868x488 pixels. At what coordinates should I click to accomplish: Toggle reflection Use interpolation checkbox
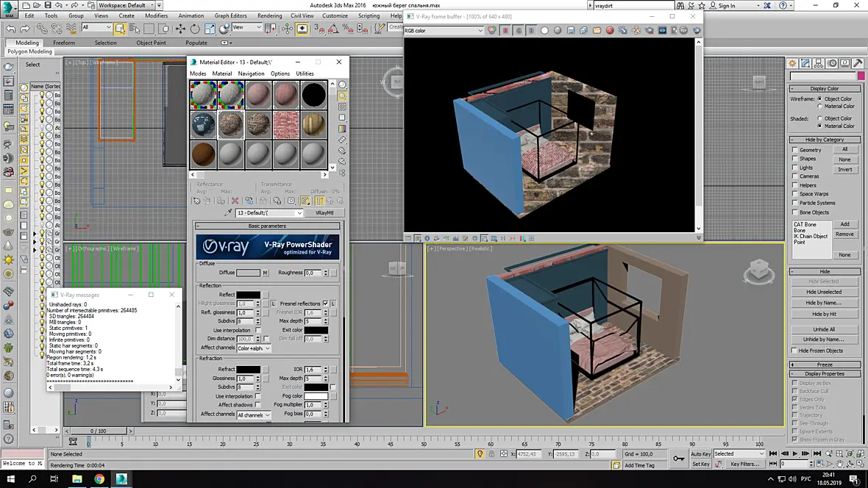pyautogui.click(x=258, y=330)
